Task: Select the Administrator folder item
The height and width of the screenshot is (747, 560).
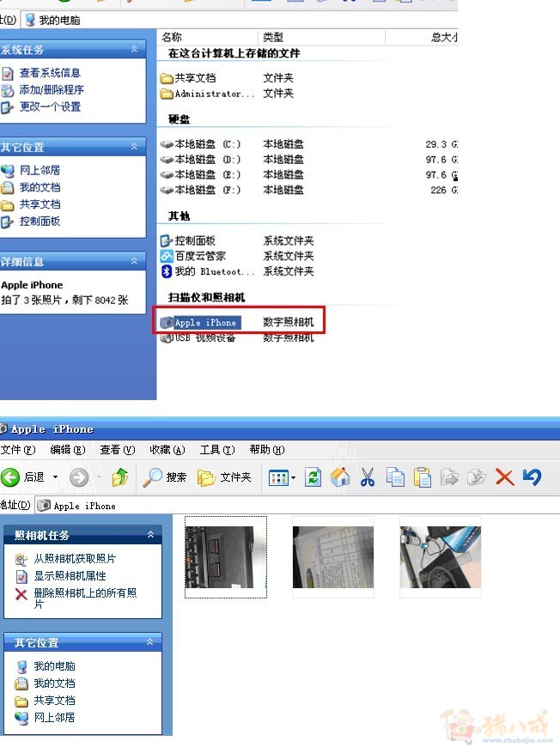Action: tap(207, 94)
